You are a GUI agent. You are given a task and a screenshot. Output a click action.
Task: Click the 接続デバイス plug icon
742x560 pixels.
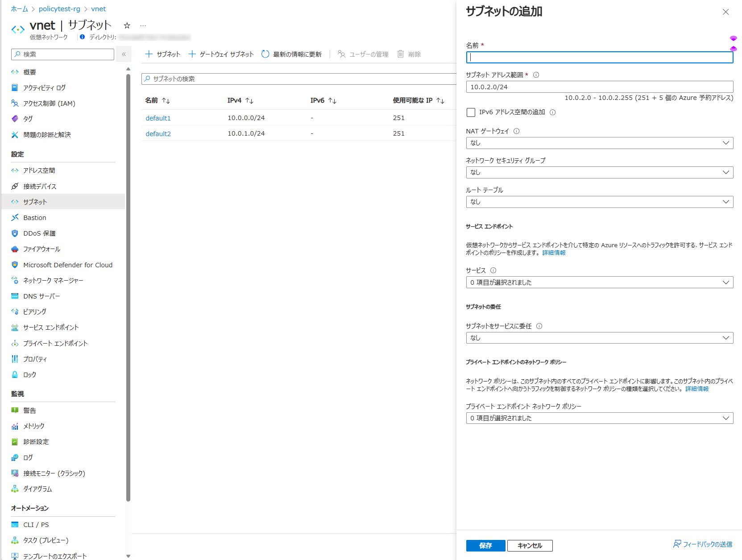[x=15, y=187]
